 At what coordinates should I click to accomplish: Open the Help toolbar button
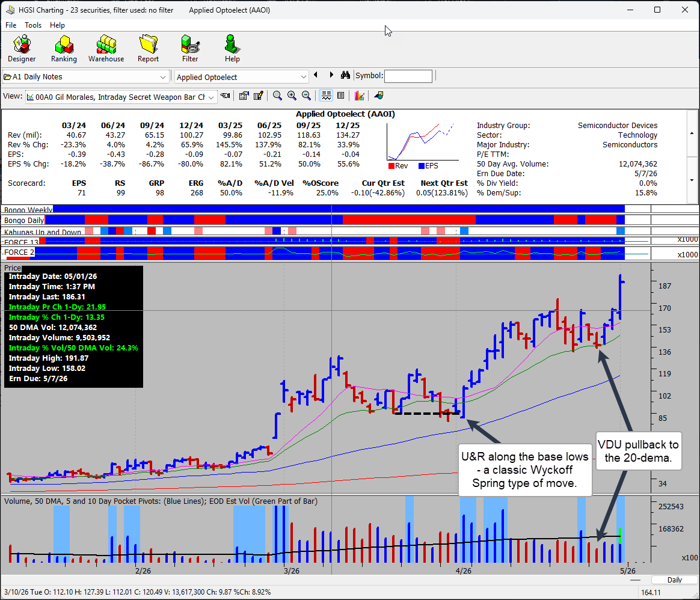pyautogui.click(x=232, y=49)
